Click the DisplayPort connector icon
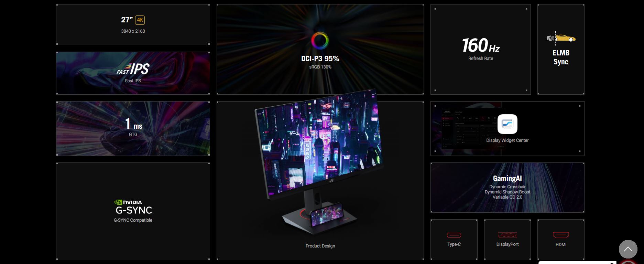 507,235
